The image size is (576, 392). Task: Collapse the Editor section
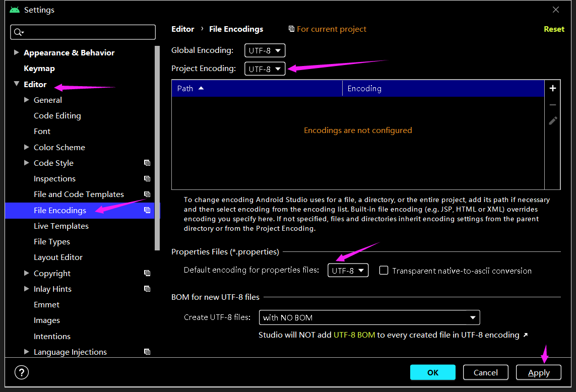coord(17,84)
